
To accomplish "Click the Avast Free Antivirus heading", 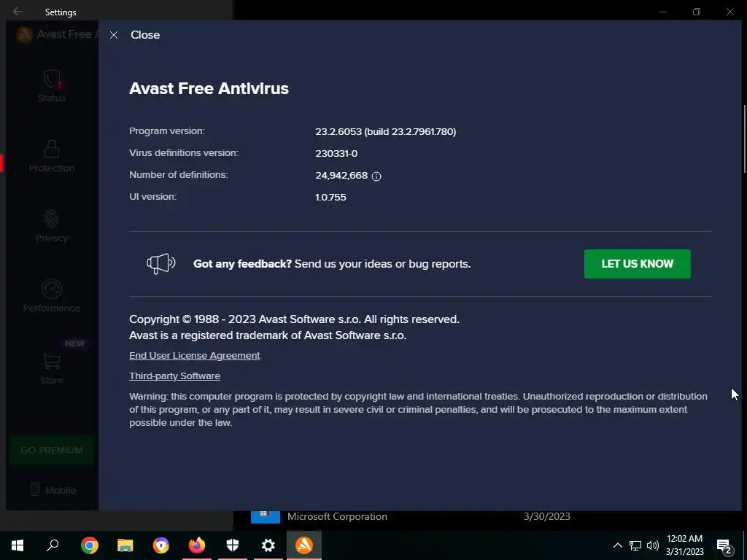I will click(209, 88).
